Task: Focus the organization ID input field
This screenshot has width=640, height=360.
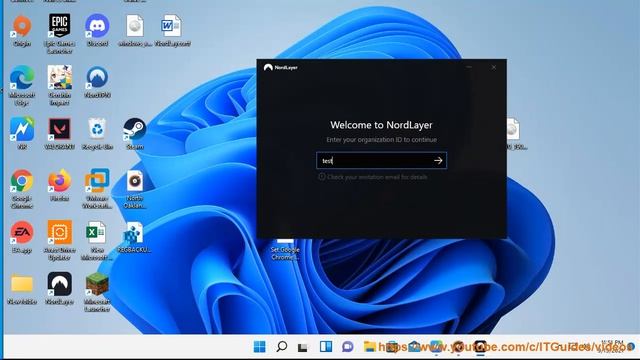Action: pyautogui.click(x=381, y=161)
